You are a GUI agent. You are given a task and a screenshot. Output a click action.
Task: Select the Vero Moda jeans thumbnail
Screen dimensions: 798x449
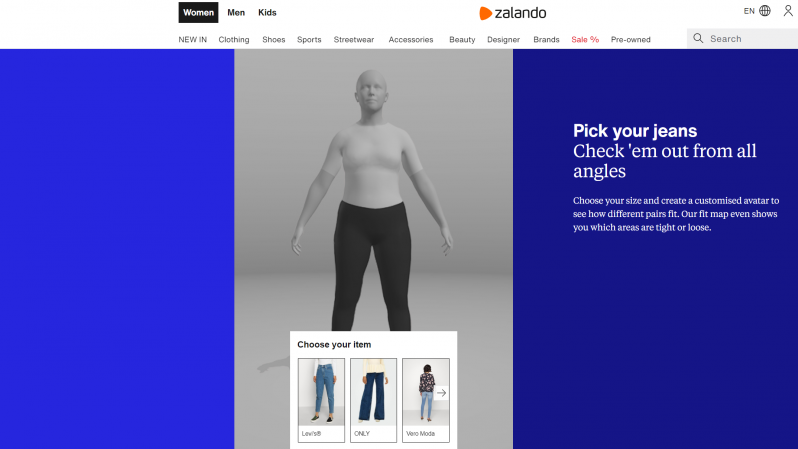click(425, 400)
